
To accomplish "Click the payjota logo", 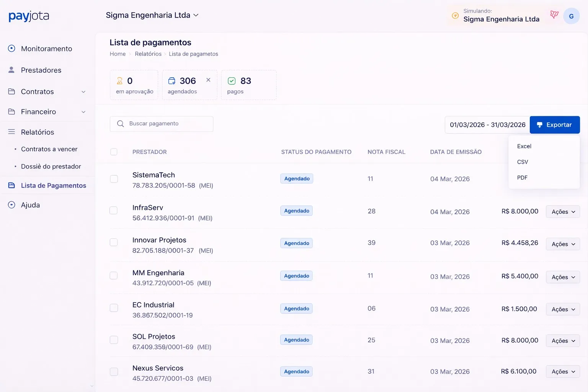I will [x=29, y=16].
